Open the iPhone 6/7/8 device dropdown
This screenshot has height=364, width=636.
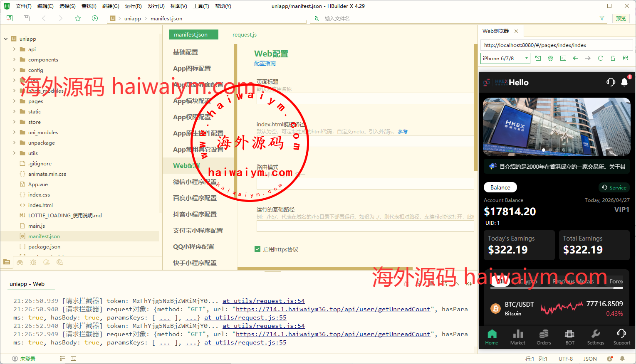(x=505, y=58)
